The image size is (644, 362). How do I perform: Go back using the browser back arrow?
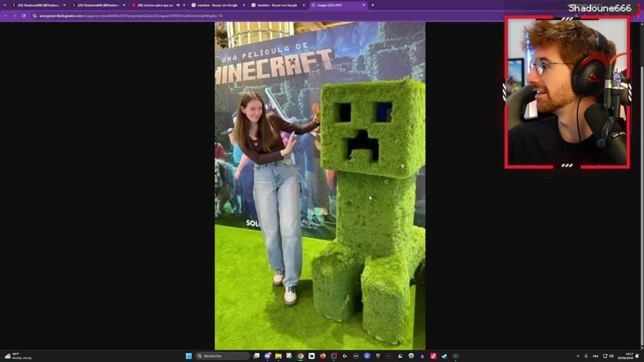pyautogui.click(x=6, y=16)
